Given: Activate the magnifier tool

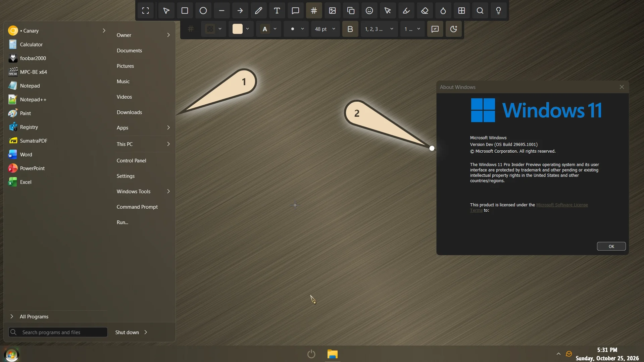Looking at the screenshot, I should click(x=480, y=11).
